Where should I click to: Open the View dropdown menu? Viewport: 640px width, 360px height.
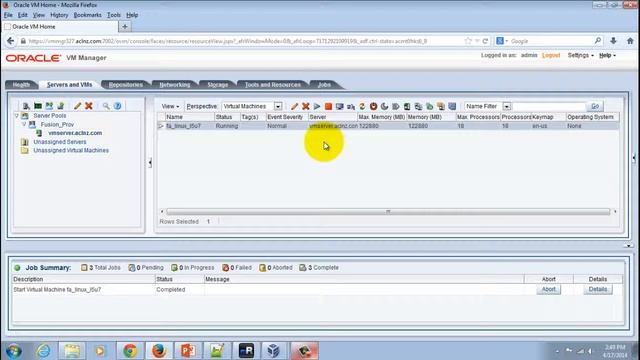(x=170, y=106)
